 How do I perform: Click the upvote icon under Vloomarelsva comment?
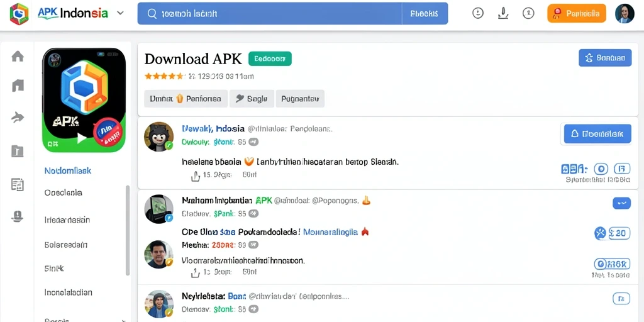[x=196, y=273]
